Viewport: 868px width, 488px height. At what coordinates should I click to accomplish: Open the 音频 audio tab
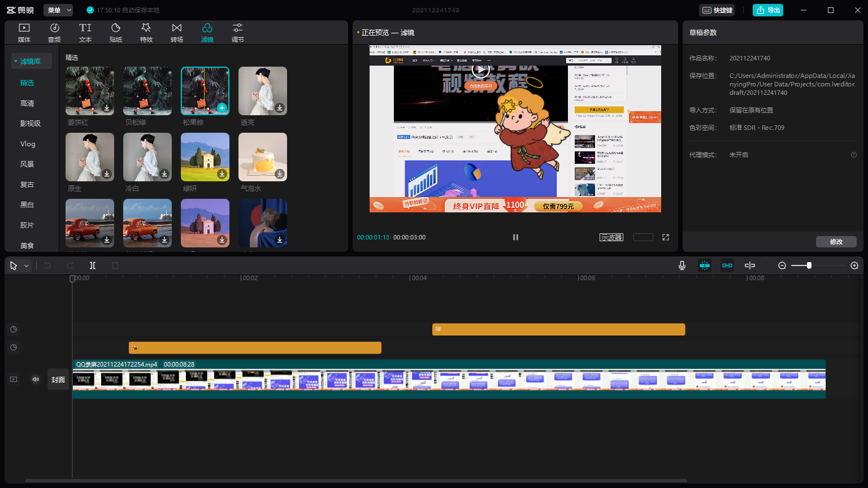point(55,33)
